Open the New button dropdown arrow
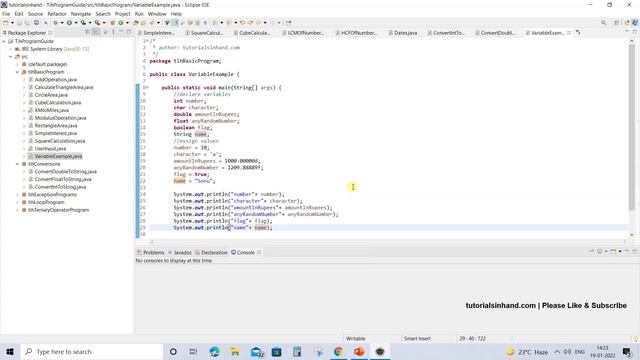Image resolution: width=640 pixels, height=360 pixels. [x=12, y=23]
